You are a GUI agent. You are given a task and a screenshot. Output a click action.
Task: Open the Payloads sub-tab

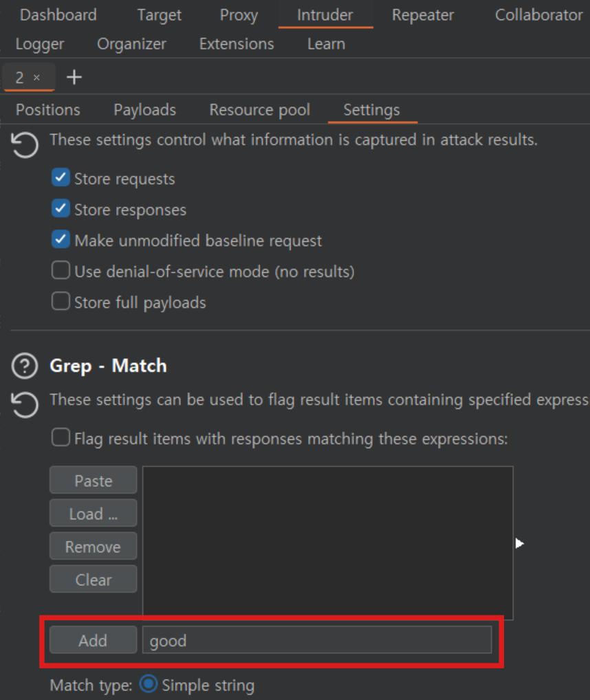coord(145,110)
